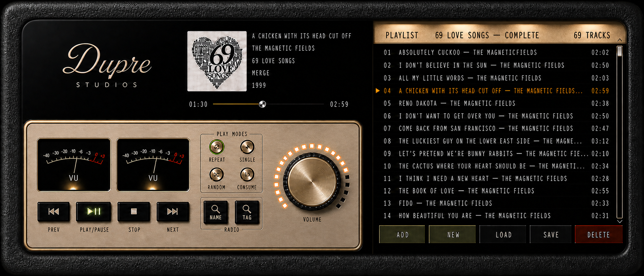The image size is (644, 276).
Task: Click the elapsed time 01:30
Action: pyautogui.click(x=198, y=104)
